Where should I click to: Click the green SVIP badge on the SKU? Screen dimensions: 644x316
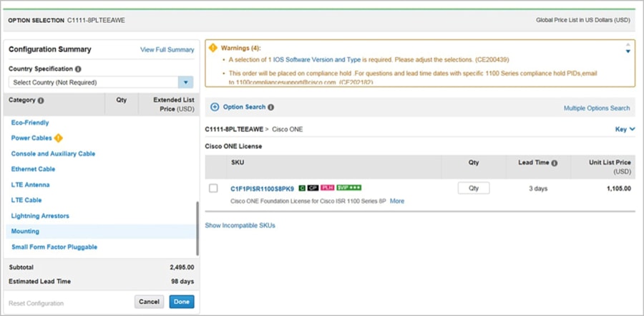pos(348,188)
